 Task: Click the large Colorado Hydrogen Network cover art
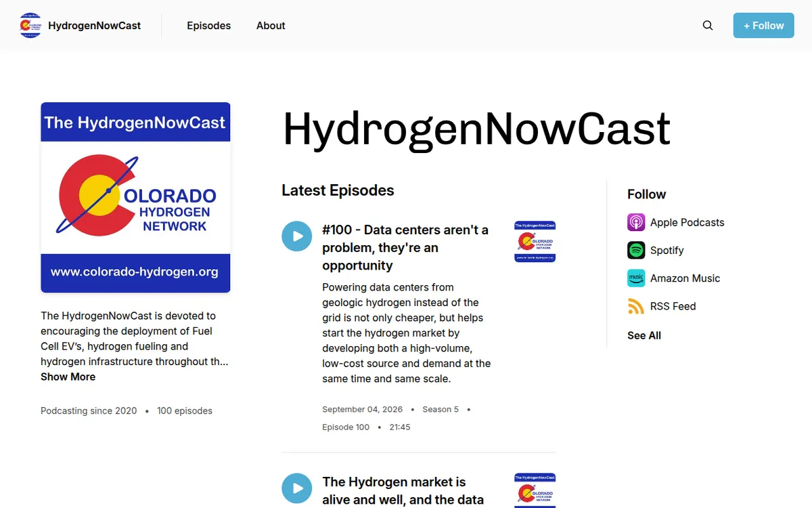coord(135,197)
